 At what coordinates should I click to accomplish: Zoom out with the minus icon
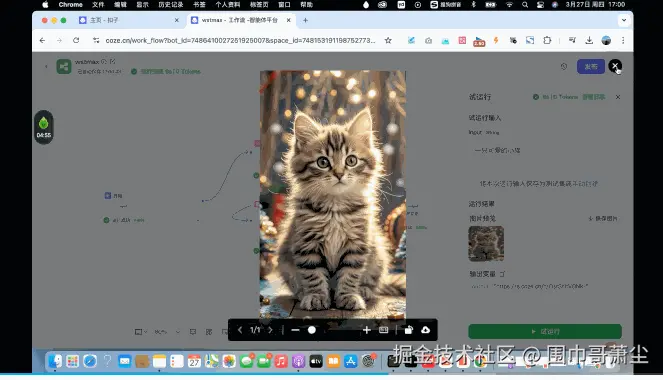pos(296,330)
